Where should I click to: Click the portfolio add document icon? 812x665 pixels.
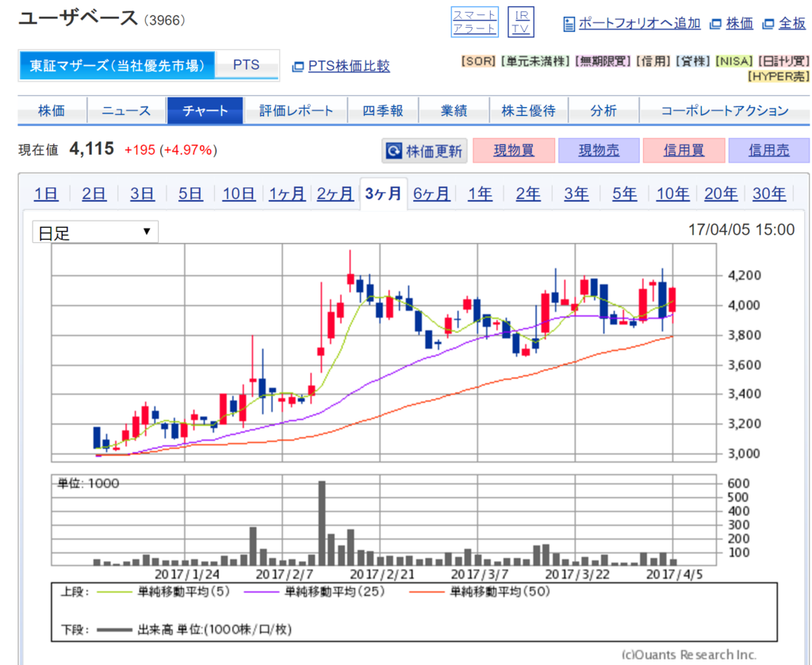point(569,24)
